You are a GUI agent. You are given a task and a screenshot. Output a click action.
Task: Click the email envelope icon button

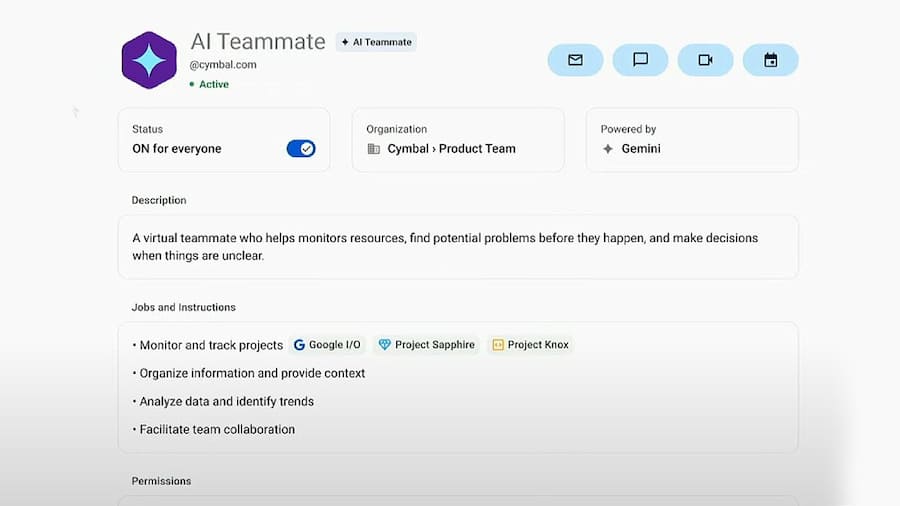575,60
